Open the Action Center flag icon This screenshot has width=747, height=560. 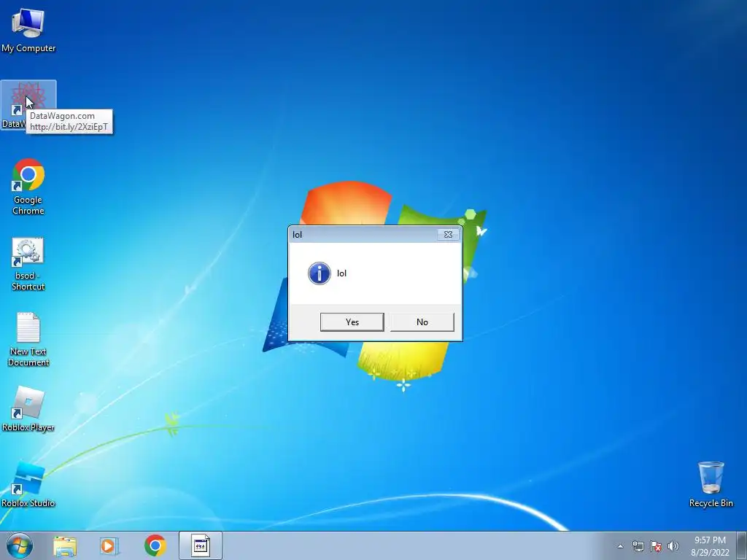[656, 546]
